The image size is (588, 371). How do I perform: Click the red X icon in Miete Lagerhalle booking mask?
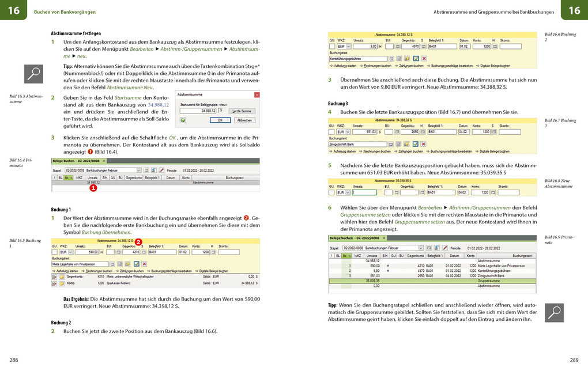point(144,264)
